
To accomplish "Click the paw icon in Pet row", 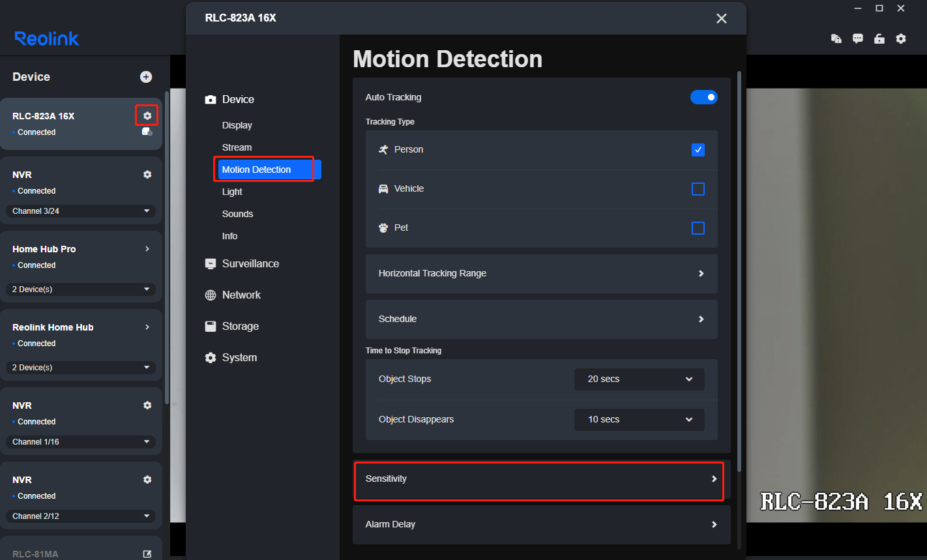I will tap(383, 228).
